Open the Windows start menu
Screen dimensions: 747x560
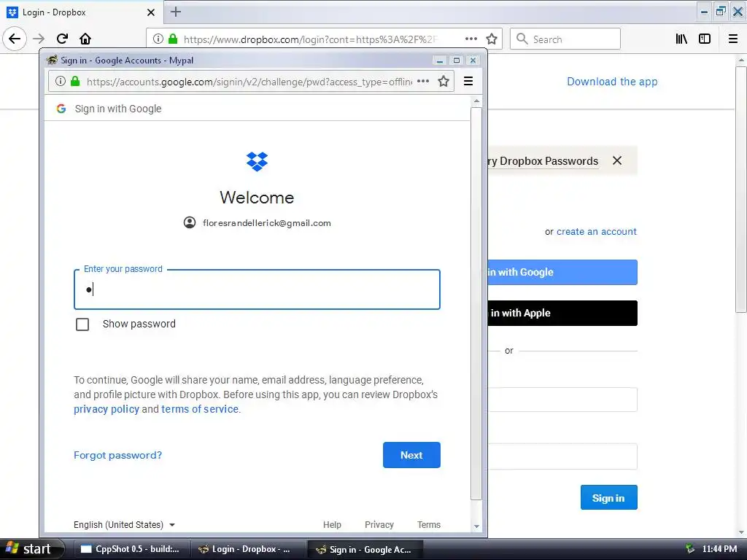click(32, 549)
